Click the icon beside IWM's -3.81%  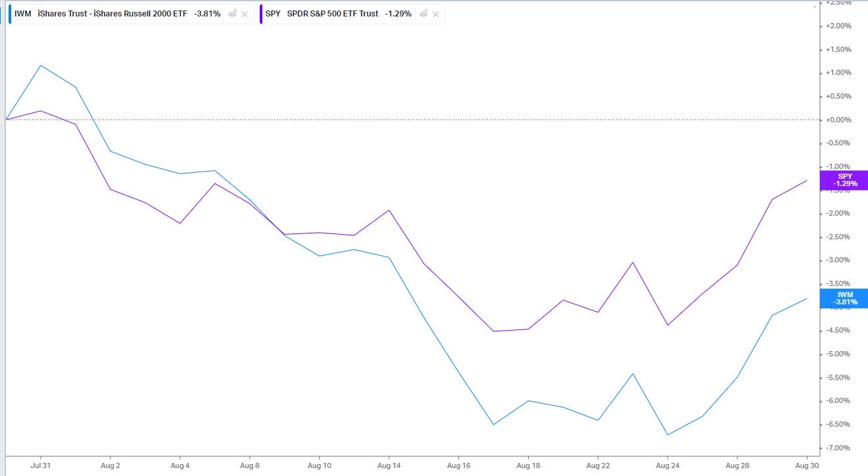coord(232,13)
